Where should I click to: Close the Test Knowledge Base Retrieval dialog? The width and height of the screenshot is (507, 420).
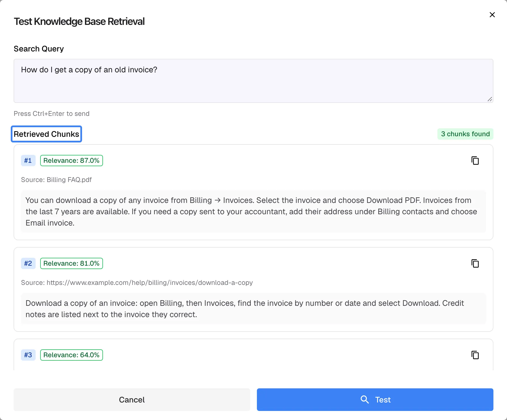pyautogui.click(x=492, y=15)
